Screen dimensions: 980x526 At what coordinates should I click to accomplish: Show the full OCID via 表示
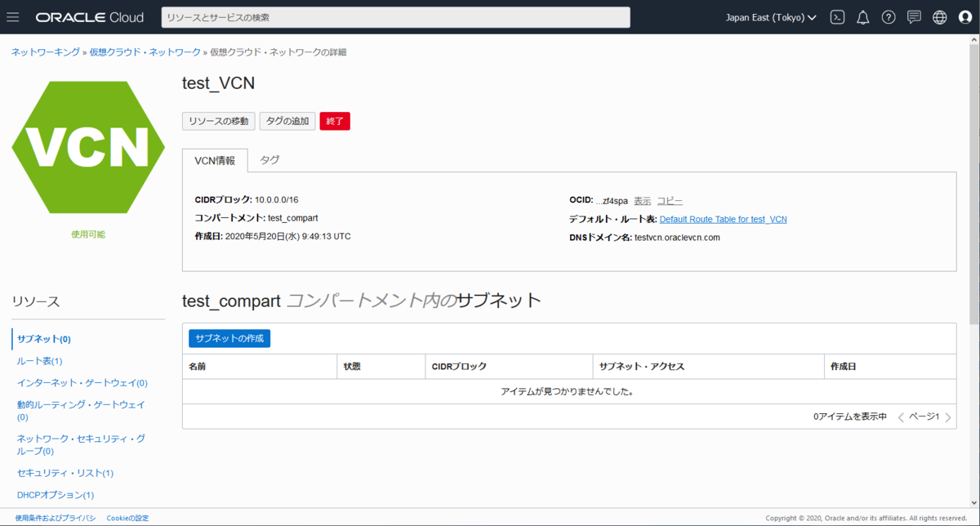pyautogui.click(x=643, y=201)
